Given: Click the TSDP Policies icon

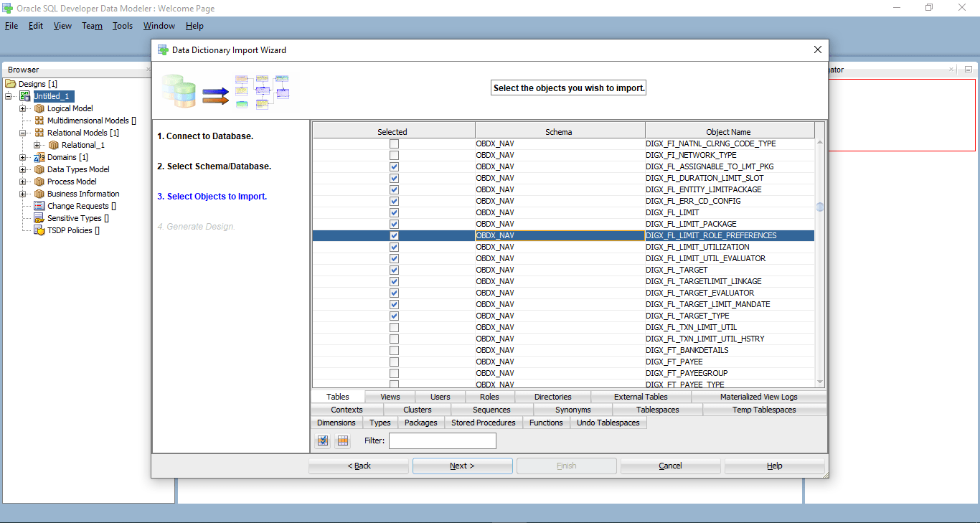Looking at the screenshot, I should (x=39, y=230).
